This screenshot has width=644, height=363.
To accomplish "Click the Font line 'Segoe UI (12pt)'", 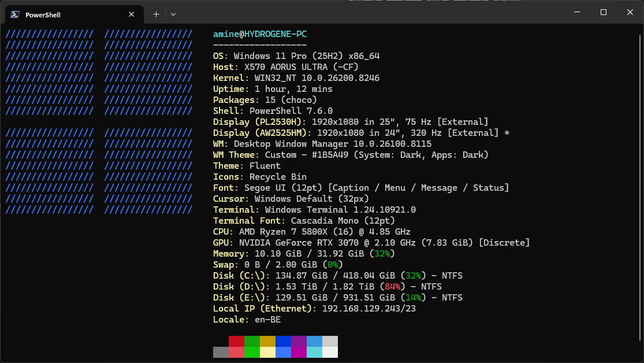I will [x=361, y=188].
